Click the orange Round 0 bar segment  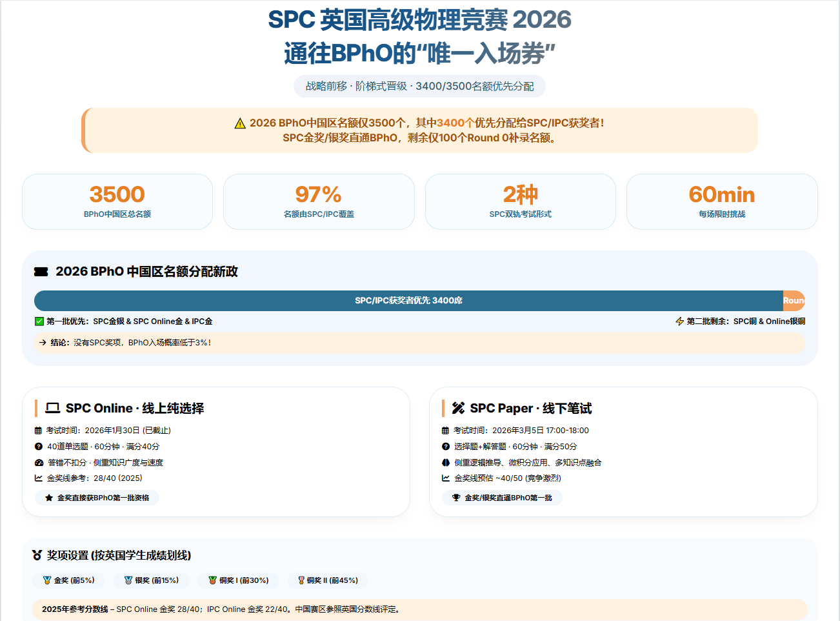click(x=794, y=301)
